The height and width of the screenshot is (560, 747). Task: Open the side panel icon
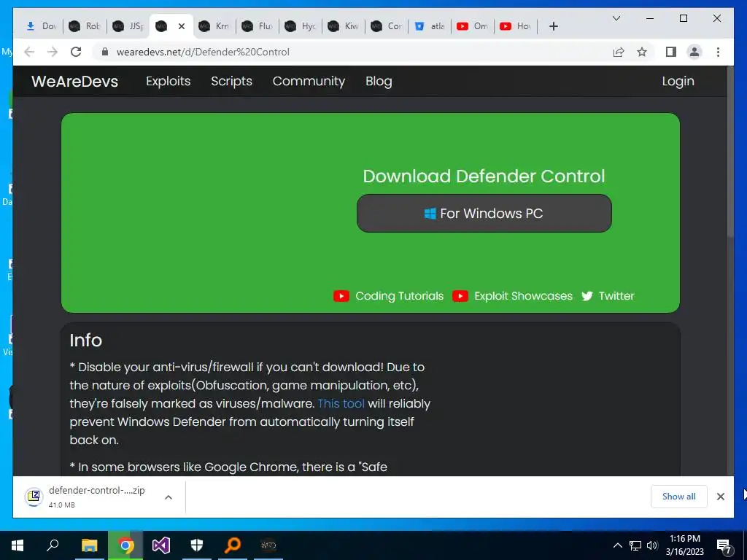tap(671, 52)
